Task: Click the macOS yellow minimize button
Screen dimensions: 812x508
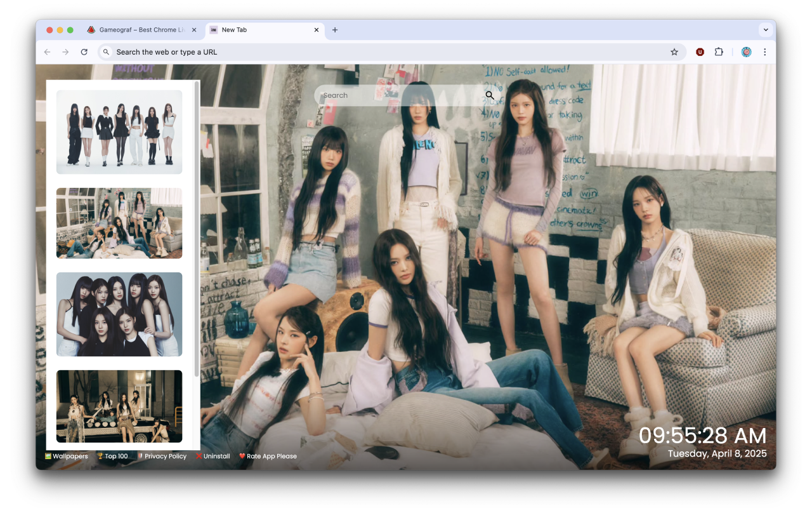Action: [60, 30]
